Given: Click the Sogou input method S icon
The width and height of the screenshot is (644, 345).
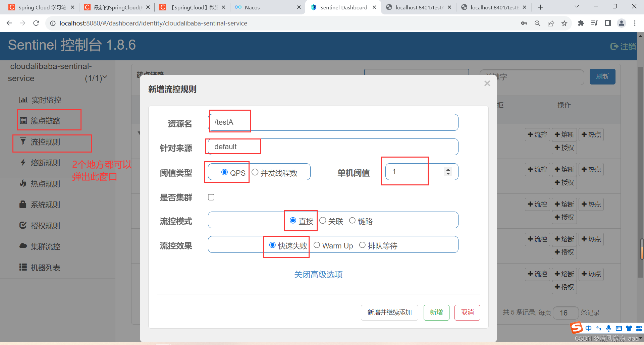Looking at the screenshot, I should pyautogui.click(x=577, y=328).
